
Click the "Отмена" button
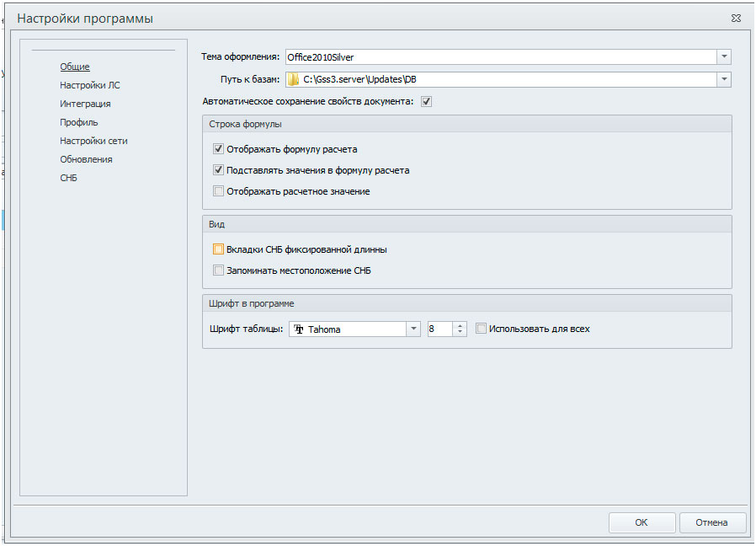point(711,522)
